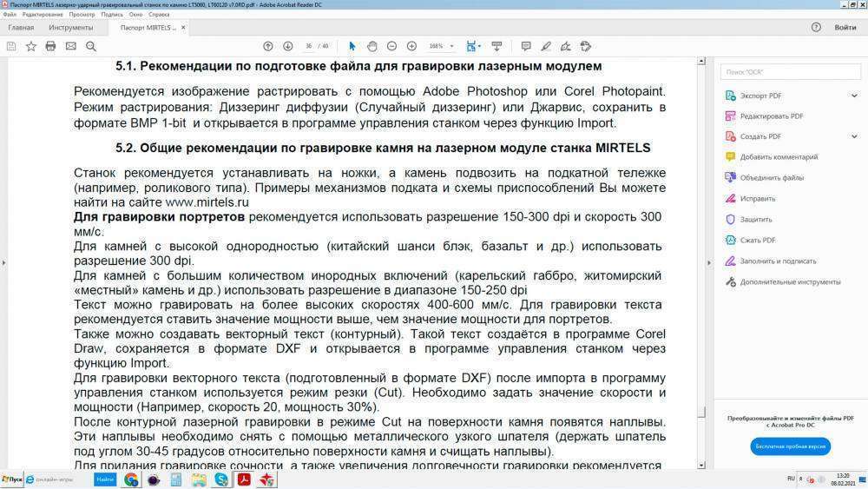The image size is (868, 489).
Task: Open the Окно menu
Action: (x=135, y=15)
